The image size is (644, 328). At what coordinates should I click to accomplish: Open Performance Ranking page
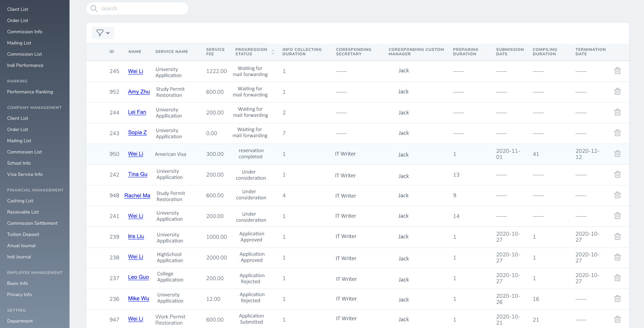point(30,92)
